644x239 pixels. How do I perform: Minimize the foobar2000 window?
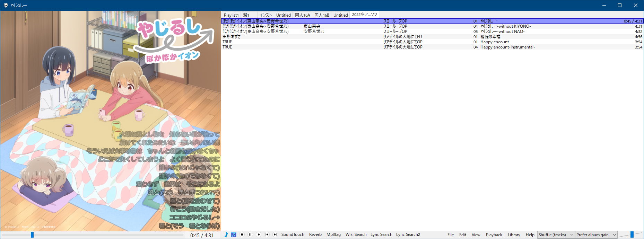tap(604, 5)
